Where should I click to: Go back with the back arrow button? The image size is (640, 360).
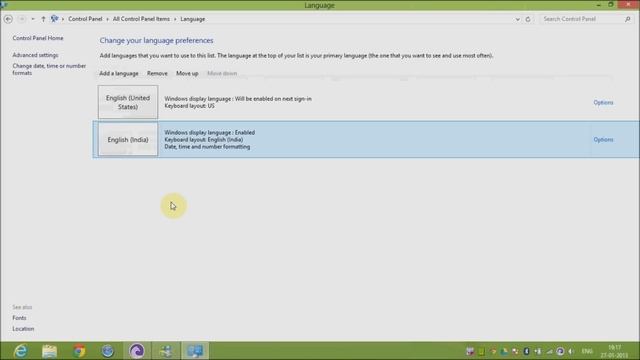click(x=8, y=19)
